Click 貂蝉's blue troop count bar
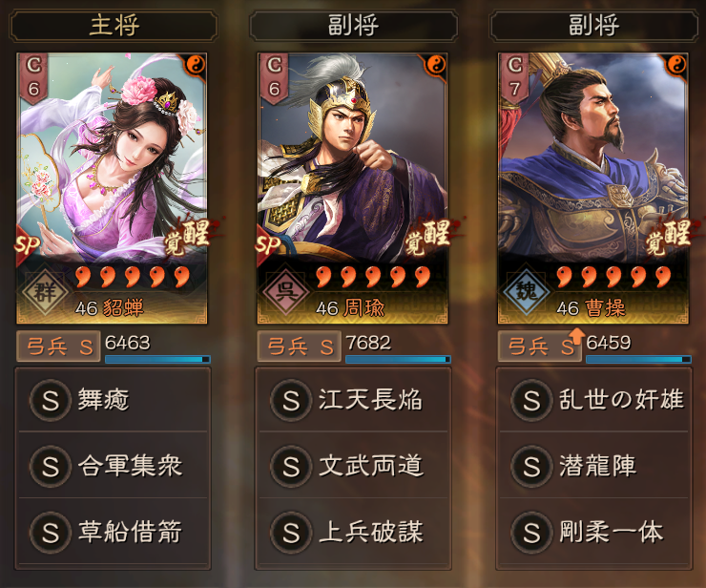Viewport: 706px width, 588px height. (x=157, y=359)
